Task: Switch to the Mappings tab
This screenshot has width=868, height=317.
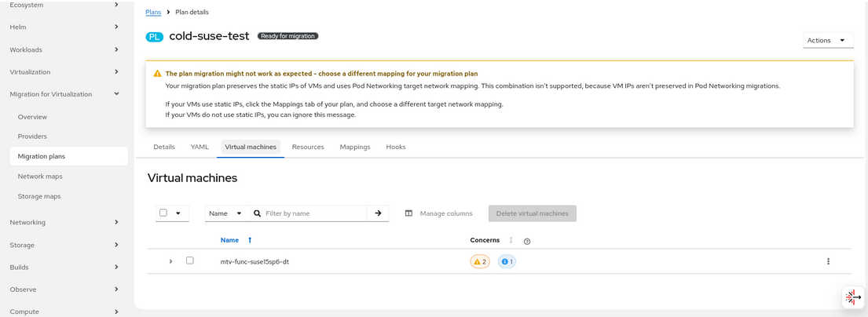Action: (x=355, y=147)
